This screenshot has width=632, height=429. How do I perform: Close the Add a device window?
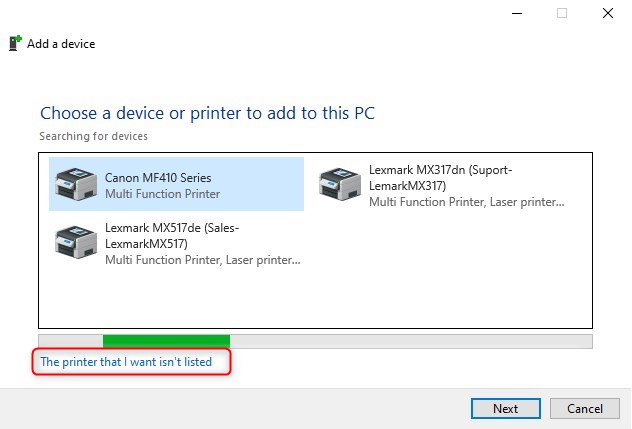608,13
